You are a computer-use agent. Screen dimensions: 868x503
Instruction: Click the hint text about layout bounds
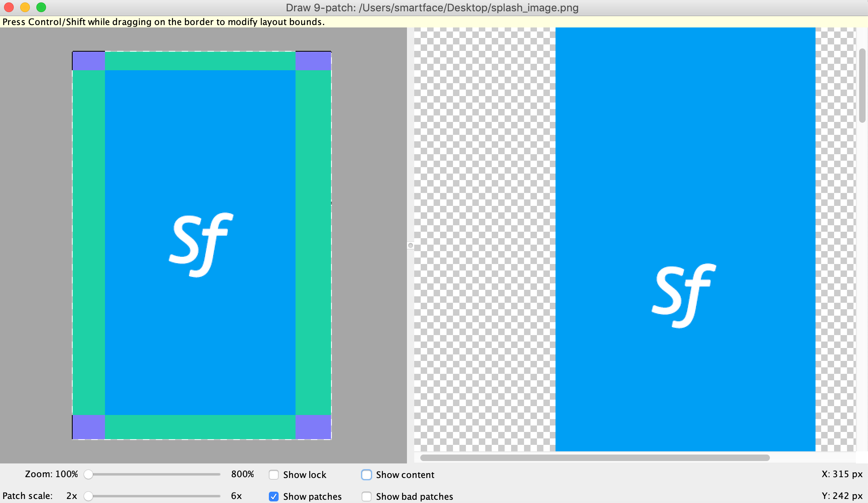click(x=164, y=22)
